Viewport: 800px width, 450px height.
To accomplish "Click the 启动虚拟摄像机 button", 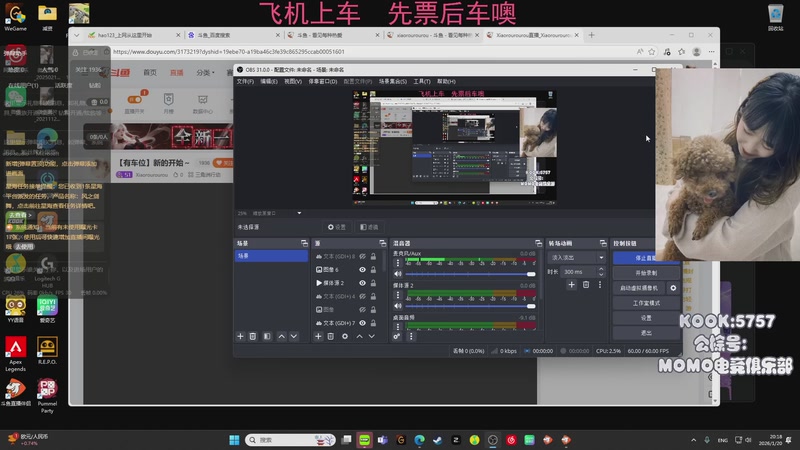I will click(639, 288).
